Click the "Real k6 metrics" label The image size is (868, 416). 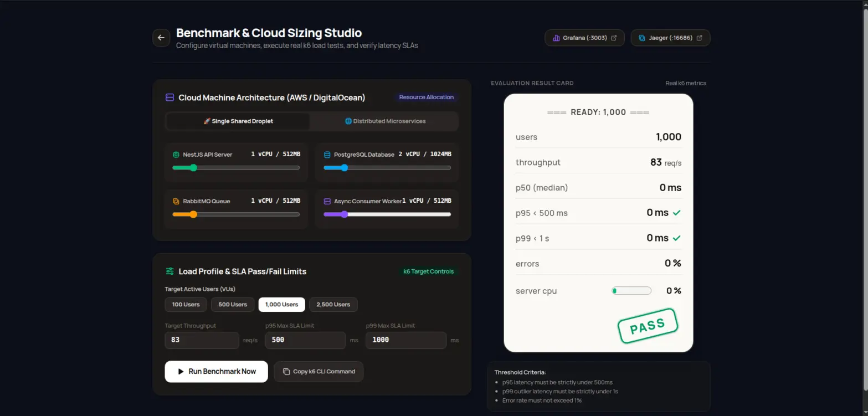686,83
